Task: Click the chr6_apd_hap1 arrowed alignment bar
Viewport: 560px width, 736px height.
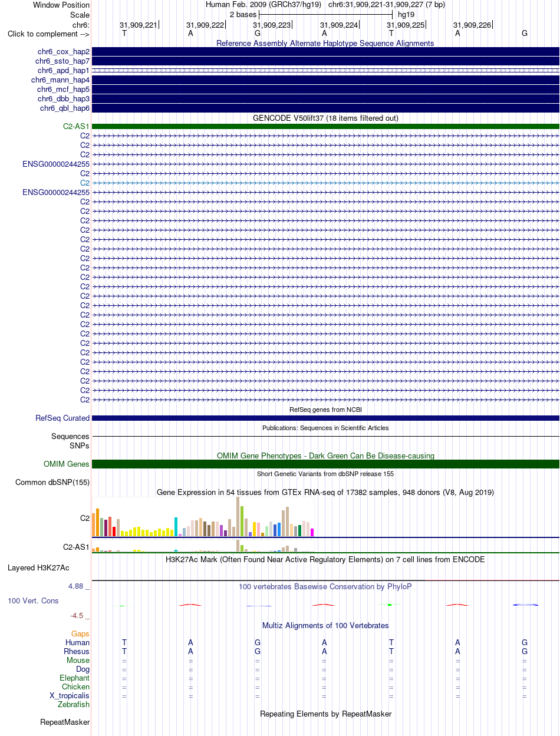Action: 325,71
